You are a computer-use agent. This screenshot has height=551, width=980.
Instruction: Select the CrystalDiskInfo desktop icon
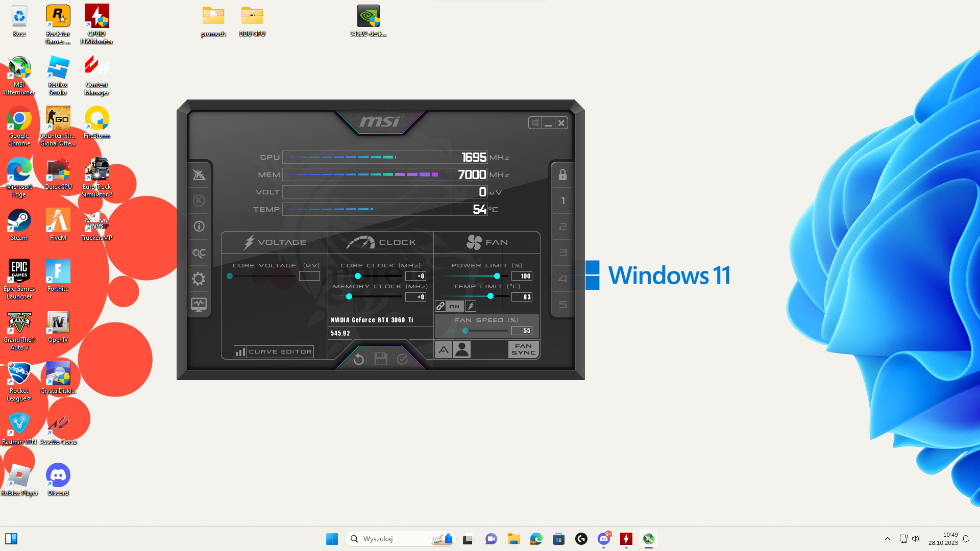click(58, 378)
